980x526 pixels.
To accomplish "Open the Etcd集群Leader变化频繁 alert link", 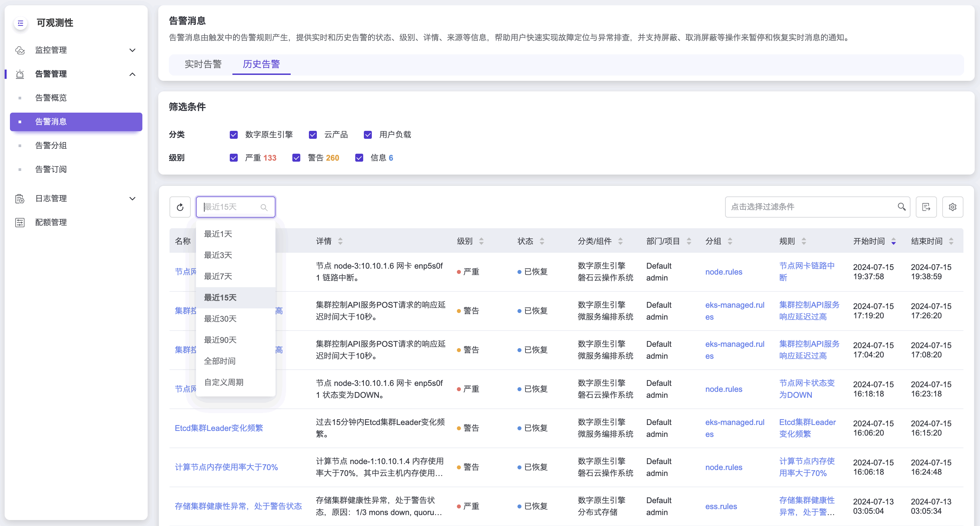I will pos(219,428).
